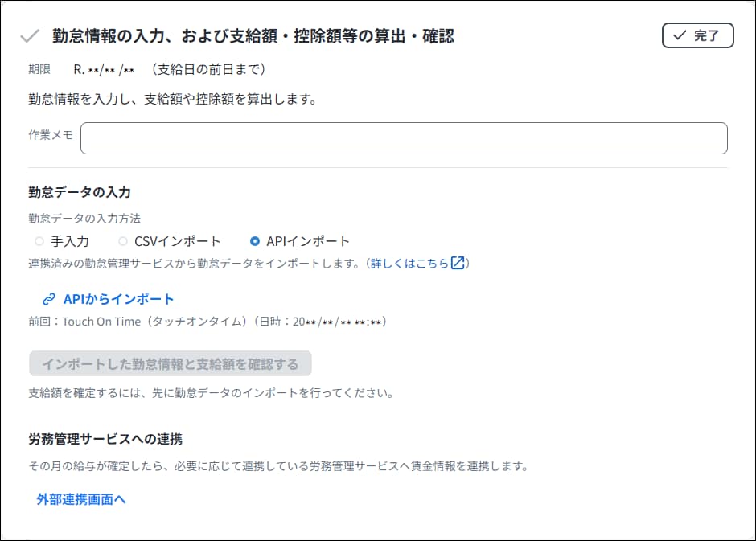Click the chain link icon beside APIからインポート
Image resolution: width=756 pixels, height=541 pixels.
tap(49, 299)
